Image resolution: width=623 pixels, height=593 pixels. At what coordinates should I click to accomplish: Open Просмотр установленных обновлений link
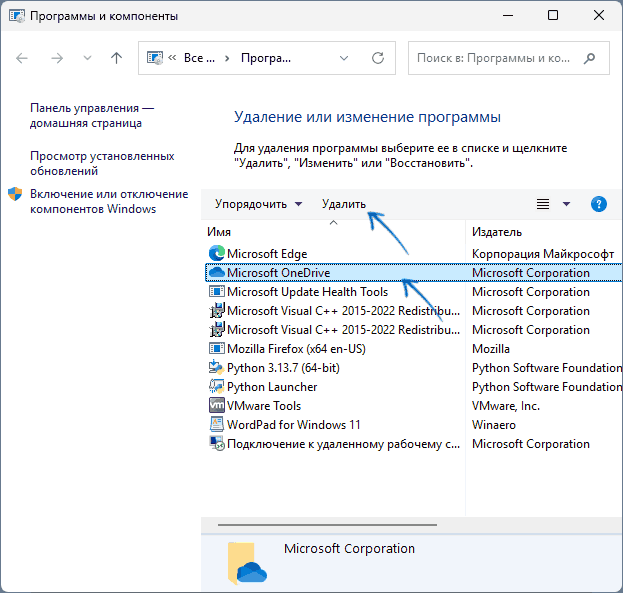[x=101, y=164]
